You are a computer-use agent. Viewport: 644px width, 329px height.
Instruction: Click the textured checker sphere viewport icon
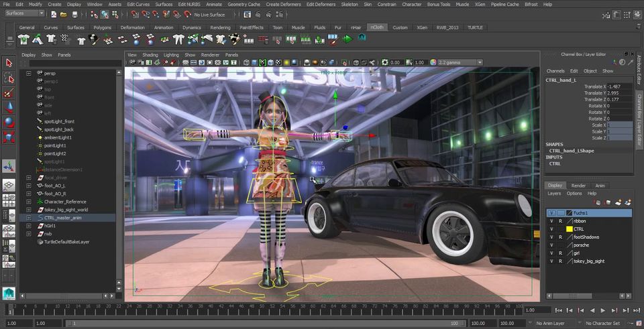(x=278, y=62)
